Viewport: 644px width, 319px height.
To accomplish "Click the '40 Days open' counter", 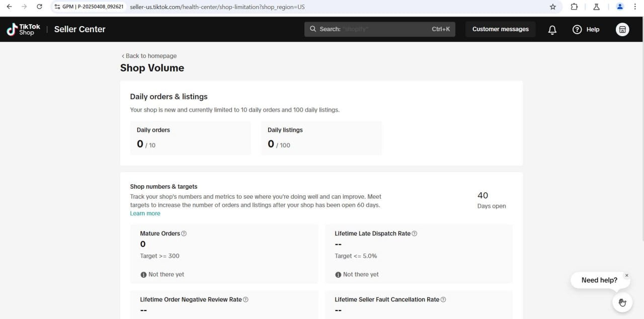I will click(x=492, y=200).
